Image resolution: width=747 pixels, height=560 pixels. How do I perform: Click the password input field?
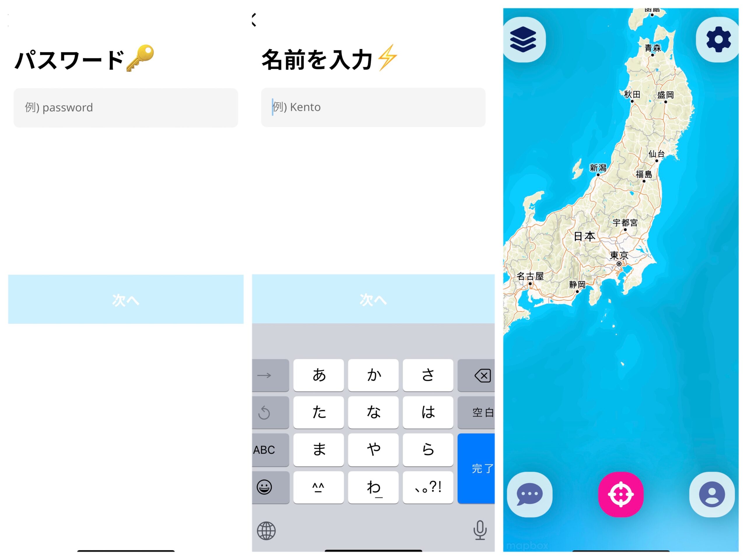pos(124,107)
